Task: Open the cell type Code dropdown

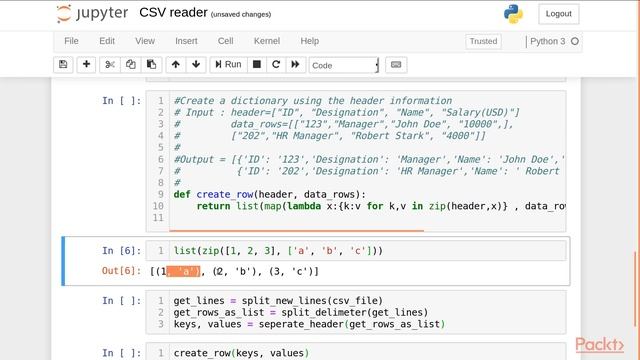Action: (x=344, y=65)
